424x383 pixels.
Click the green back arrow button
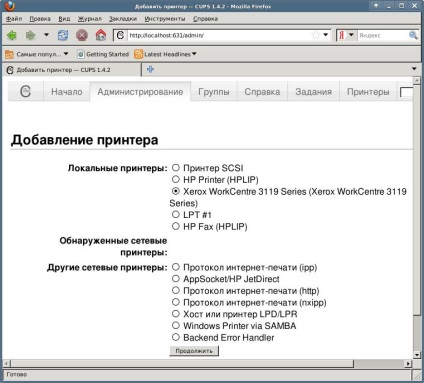[x=12, y=35]
